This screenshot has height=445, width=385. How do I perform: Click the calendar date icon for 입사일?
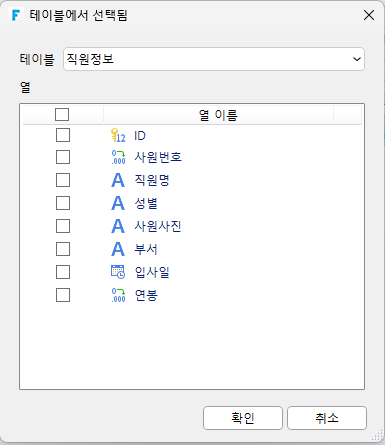[x=118, y=272]
